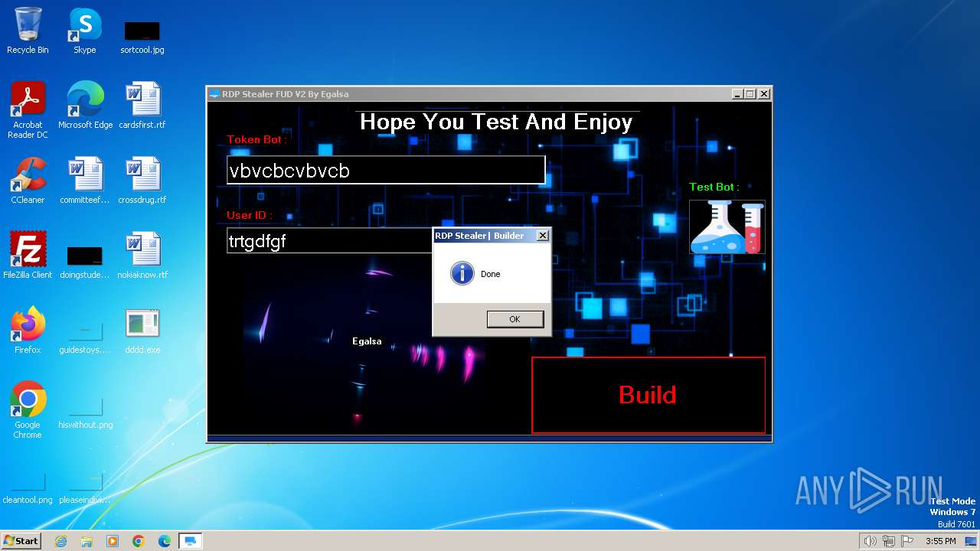
Task: Select the sortcool.jpg file icon
Action: coord(142,37)
